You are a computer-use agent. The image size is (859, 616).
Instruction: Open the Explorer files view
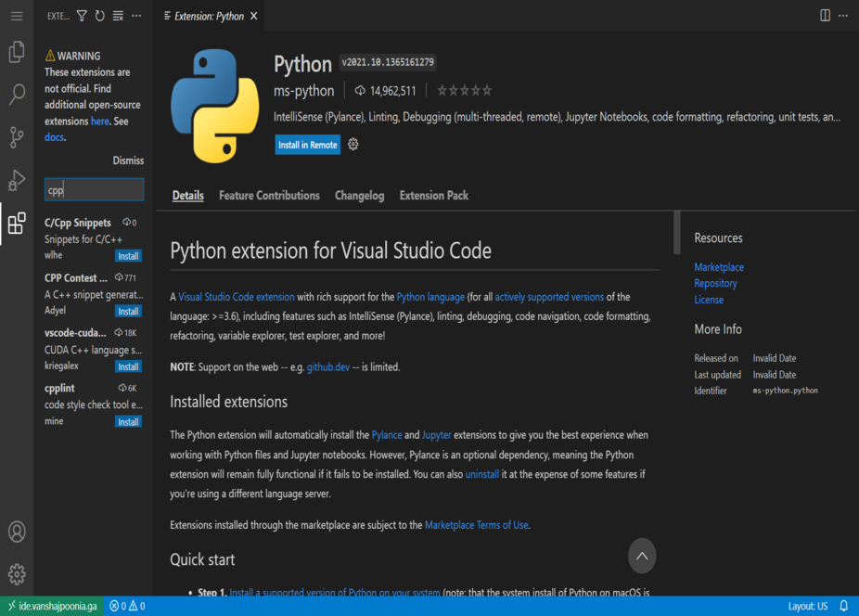17,52
